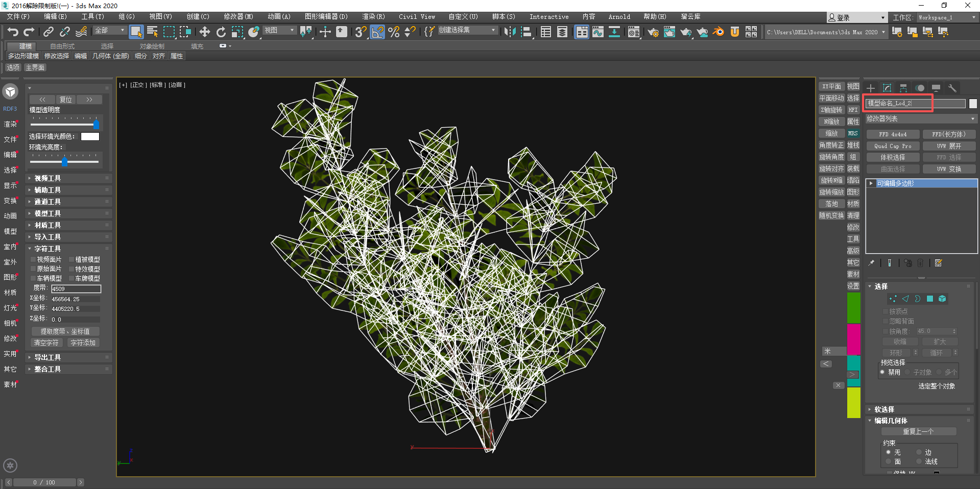Open Render Setup teapot icon
The width and height of the screenshot is (980, 489).
[x=653, y=32]
